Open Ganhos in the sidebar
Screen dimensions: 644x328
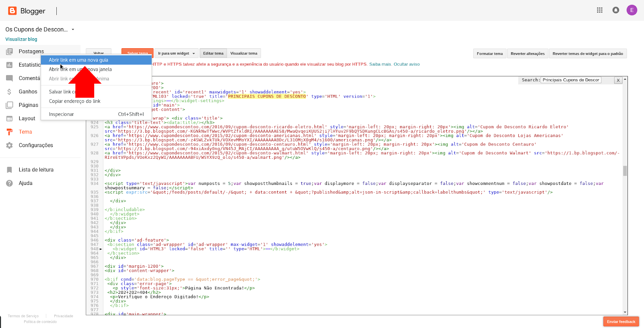(28, 92)
